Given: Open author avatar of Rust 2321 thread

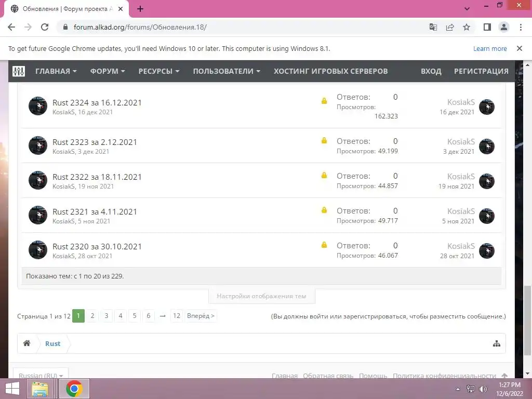Looking at the screenshot, I should pos(37,215).
